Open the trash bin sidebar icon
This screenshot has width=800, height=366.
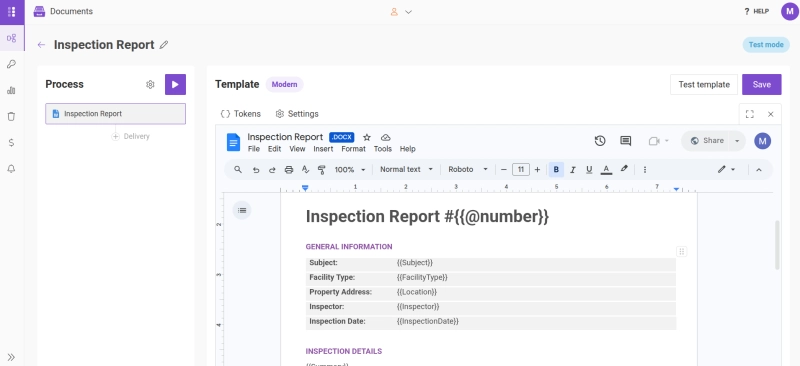point(11,116)
